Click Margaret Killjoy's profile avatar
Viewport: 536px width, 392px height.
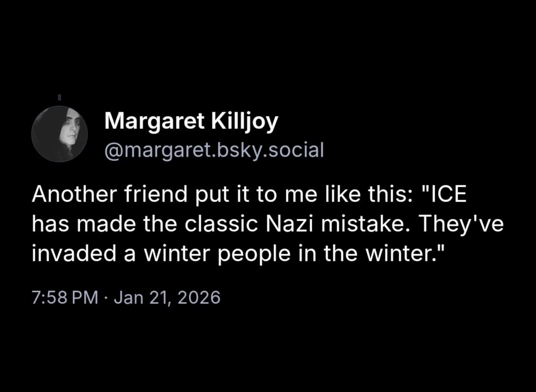coord(60,134)
